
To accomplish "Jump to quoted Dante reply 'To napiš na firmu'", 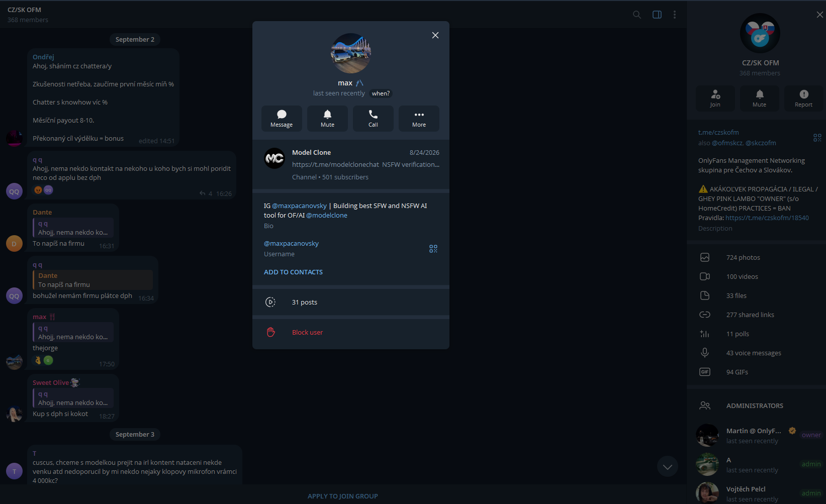I will 93,280.
